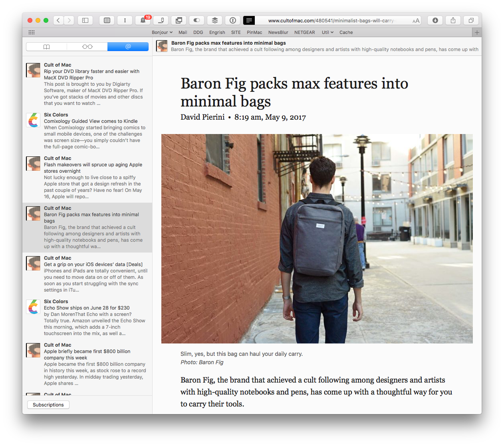Toggle the Safari sidebar button
504x446 pixels.
click(85, 20)
